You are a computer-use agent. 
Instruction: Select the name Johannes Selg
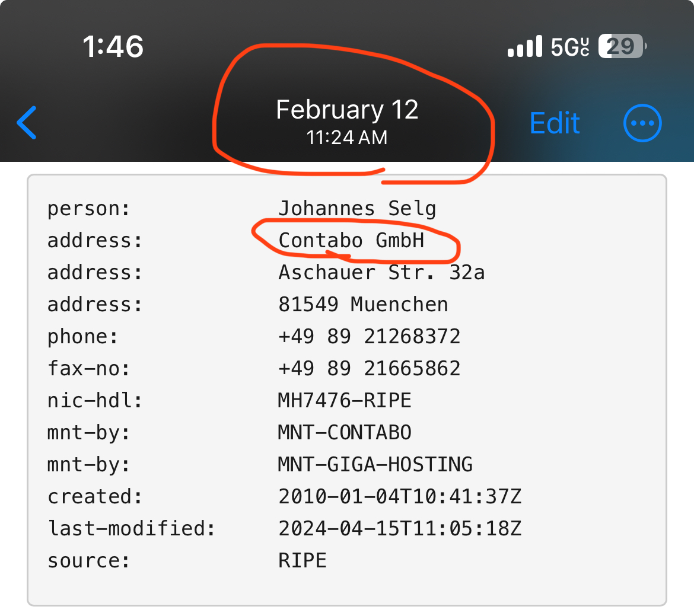[357, 209]
